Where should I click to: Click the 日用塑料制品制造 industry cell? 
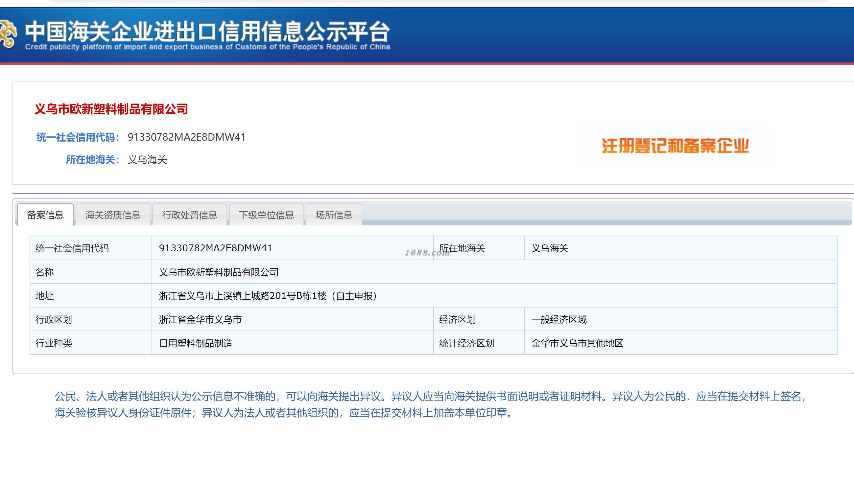[196, 343]
